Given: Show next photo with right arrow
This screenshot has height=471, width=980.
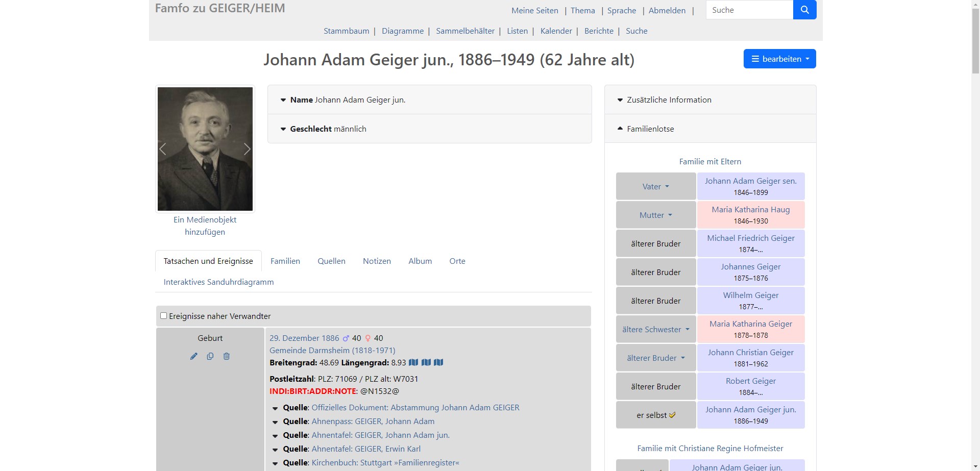Looking at the screenshot, I should [247, 149].
